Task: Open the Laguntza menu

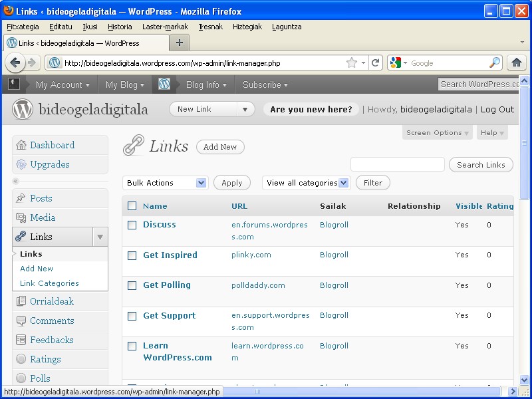Action: click(287, 27)
